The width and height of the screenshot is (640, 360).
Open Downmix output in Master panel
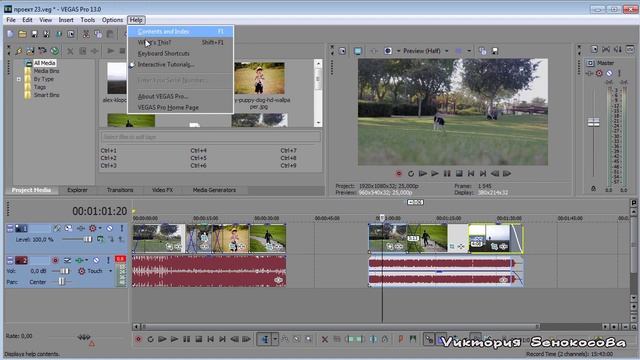coord(606,49)
